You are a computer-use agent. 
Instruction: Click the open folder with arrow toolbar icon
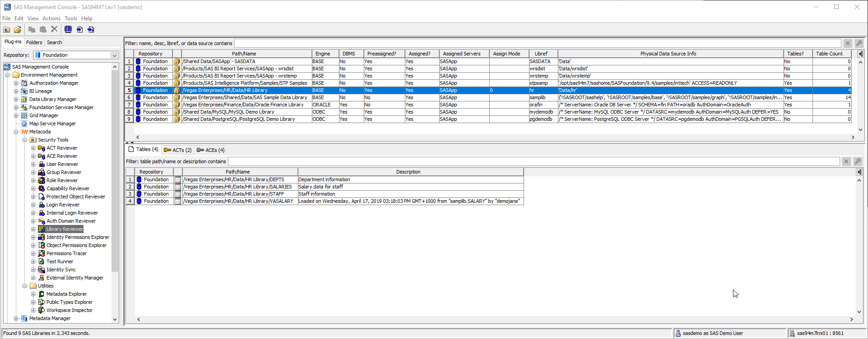(x=18, y=30)
